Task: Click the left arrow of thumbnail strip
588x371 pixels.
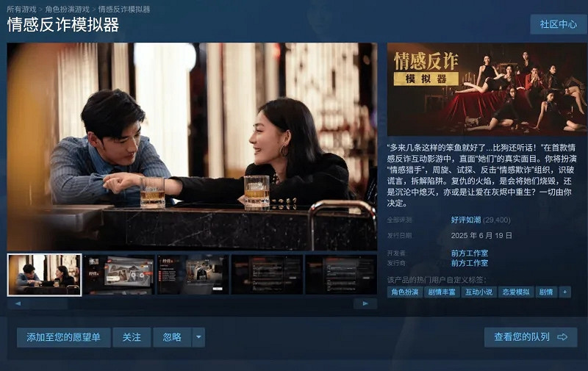Action: (x=18, y=303)
